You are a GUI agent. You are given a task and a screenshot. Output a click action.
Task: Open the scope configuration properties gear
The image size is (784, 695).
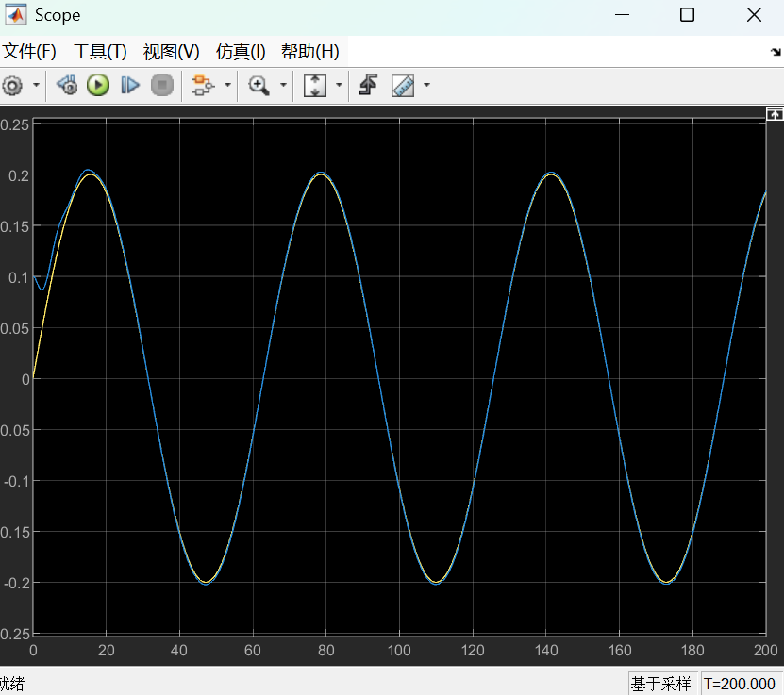pyautogui.click(x=12, y=86)
